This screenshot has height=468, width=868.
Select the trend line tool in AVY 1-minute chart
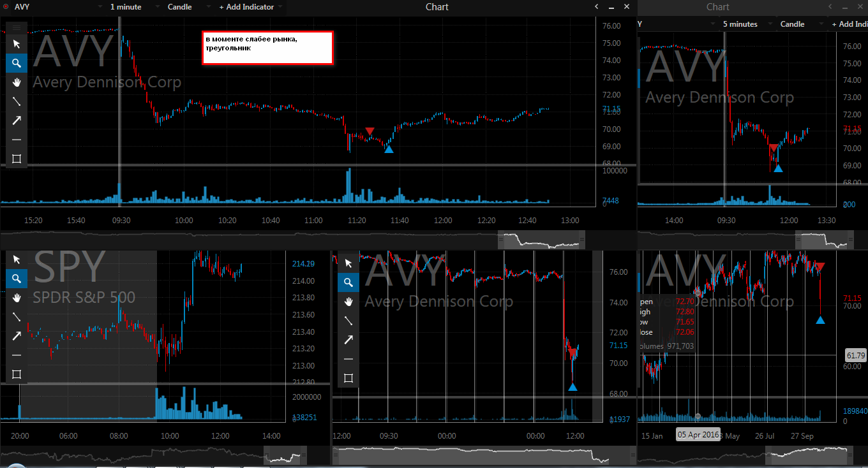[17, 101]
